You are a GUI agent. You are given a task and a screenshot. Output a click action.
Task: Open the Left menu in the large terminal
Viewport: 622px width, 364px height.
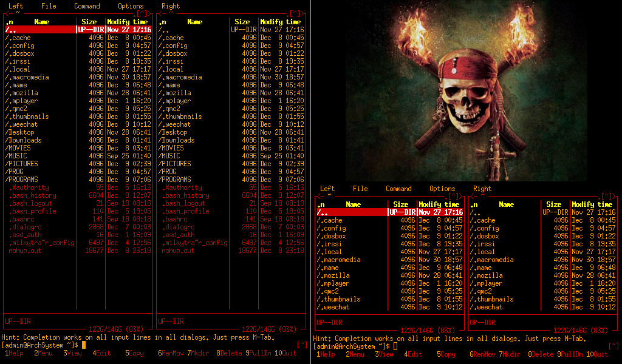point(16,6)
